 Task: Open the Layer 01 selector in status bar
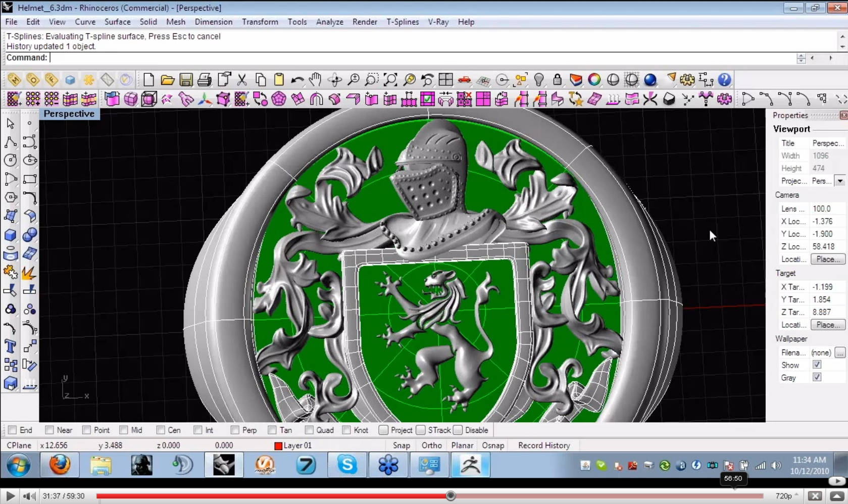tap(293, 445)
